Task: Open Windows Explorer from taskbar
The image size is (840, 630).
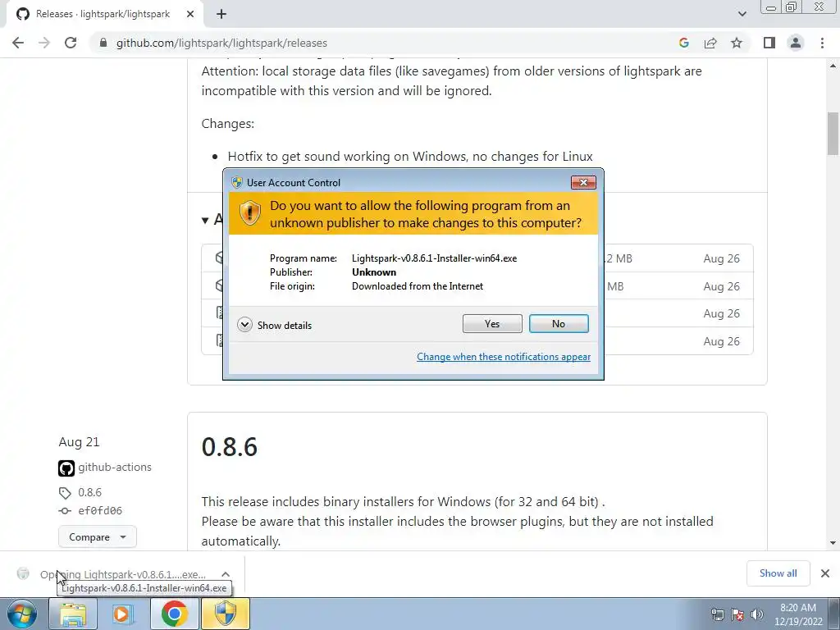Action: (73, 614)
